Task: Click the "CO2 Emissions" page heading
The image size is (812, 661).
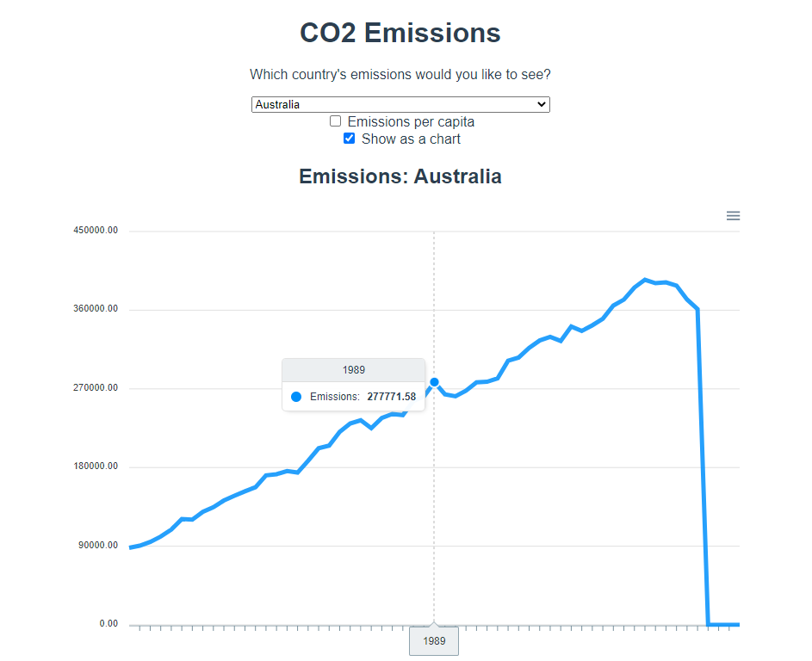Action: [400, 34]
